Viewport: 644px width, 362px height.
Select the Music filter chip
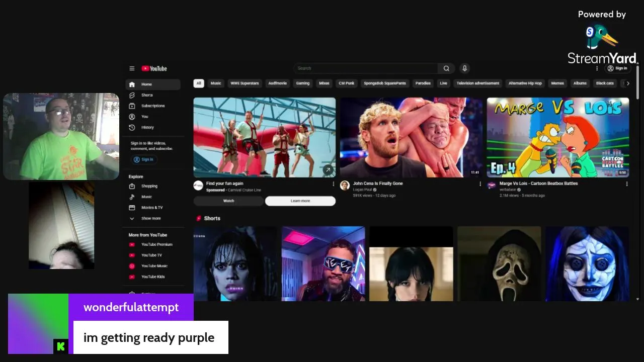coord(216,83)
